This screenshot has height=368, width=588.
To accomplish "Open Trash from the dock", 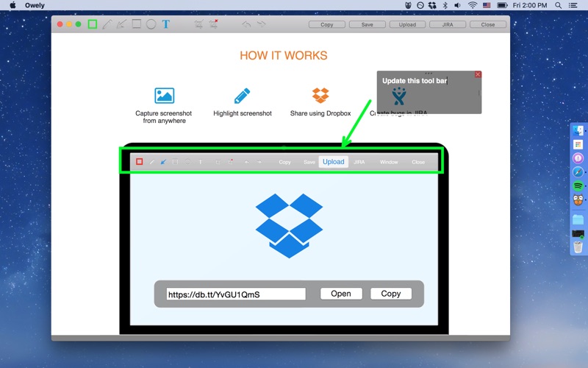I will pos(578,247).
